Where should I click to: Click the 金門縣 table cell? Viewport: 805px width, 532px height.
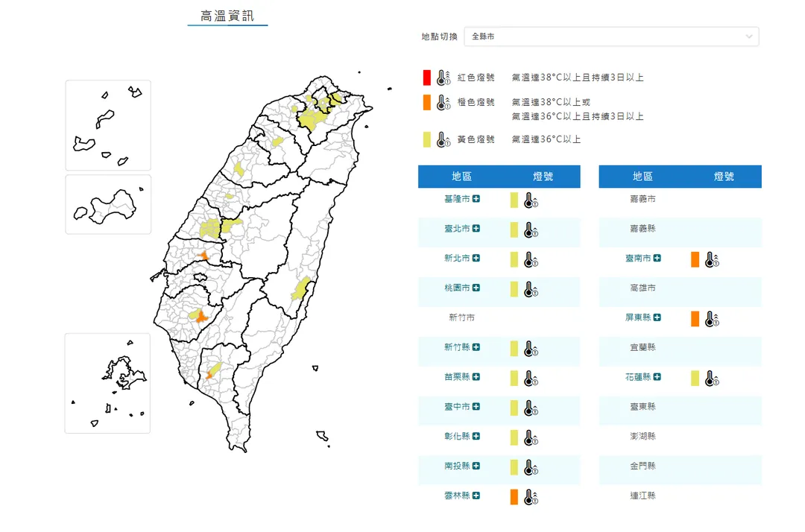coord(643,466)
